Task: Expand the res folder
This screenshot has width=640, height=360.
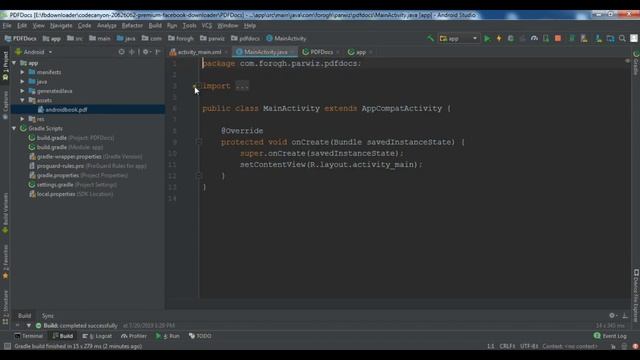Action: pyautogui.click(x=23, y=119)
